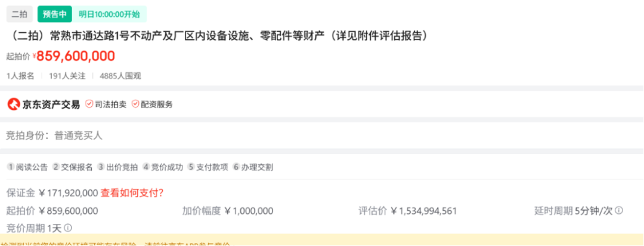
Task: Click step 1 阅读公告 number icon
Action: [x=11, y=167]
